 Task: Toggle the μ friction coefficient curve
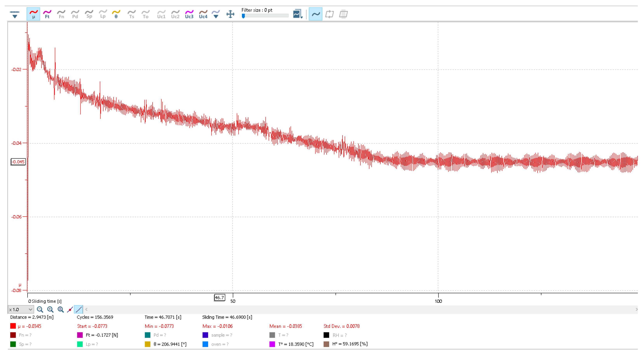pos(33,14)
